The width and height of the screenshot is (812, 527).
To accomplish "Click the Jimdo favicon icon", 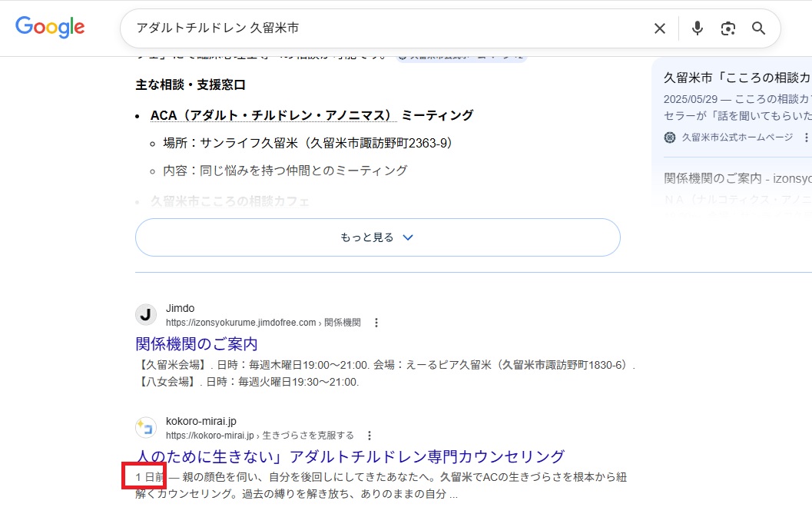I will (x=146, y=315).
